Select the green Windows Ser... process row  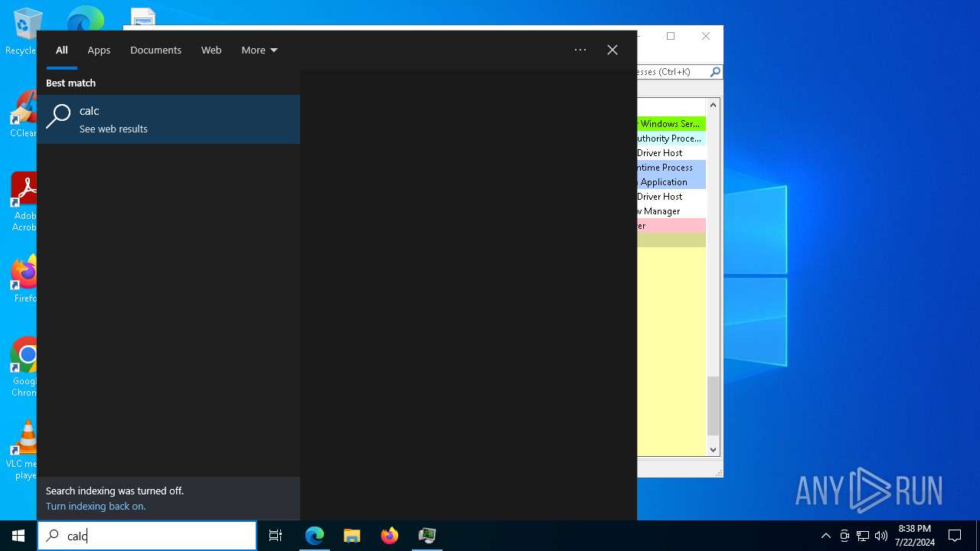coord(671,123)
